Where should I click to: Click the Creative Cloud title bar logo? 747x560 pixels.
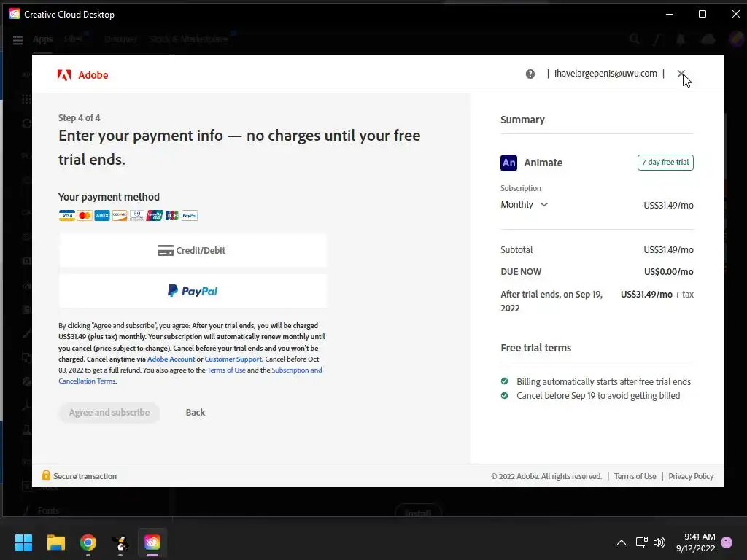pos(15,14)
